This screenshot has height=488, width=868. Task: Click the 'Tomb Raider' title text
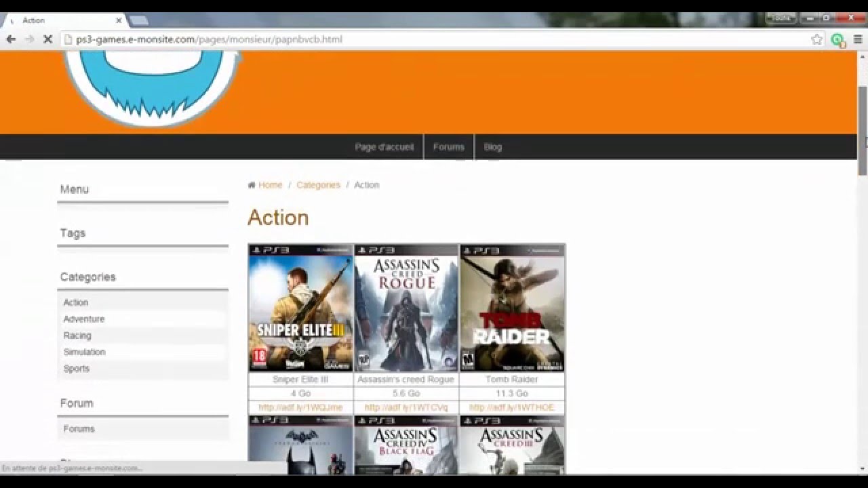click(x=512, y=380)
